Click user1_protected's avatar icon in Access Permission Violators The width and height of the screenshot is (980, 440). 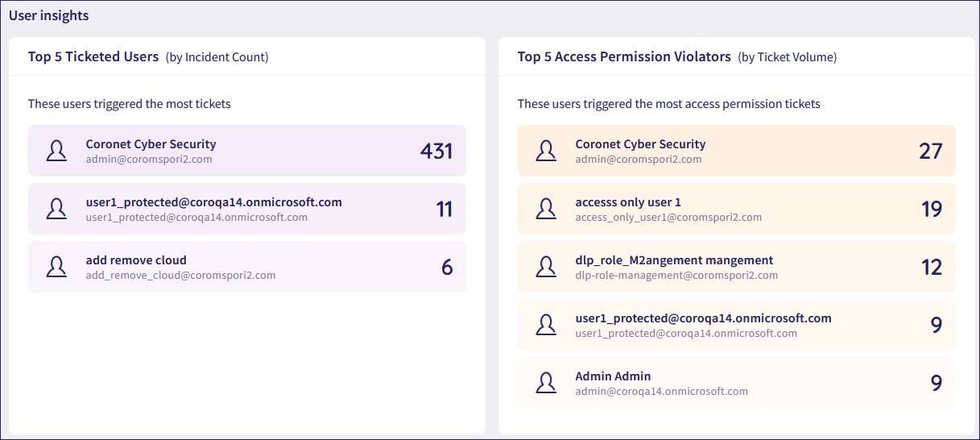546,325
